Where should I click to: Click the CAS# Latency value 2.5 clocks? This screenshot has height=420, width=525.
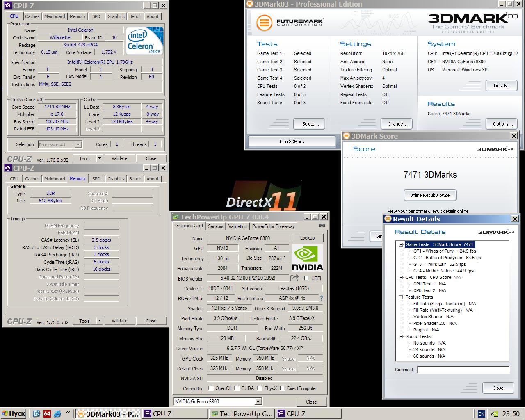point(101,240)
